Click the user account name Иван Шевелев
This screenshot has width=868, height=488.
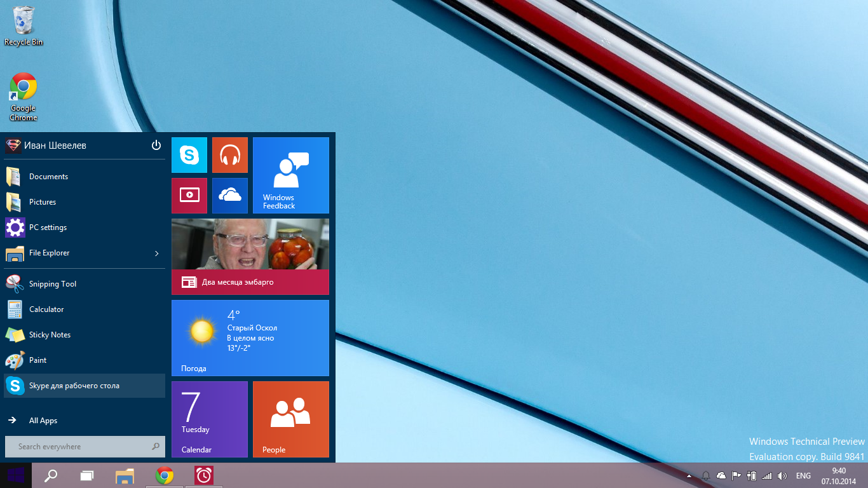(x=55, y=146)
